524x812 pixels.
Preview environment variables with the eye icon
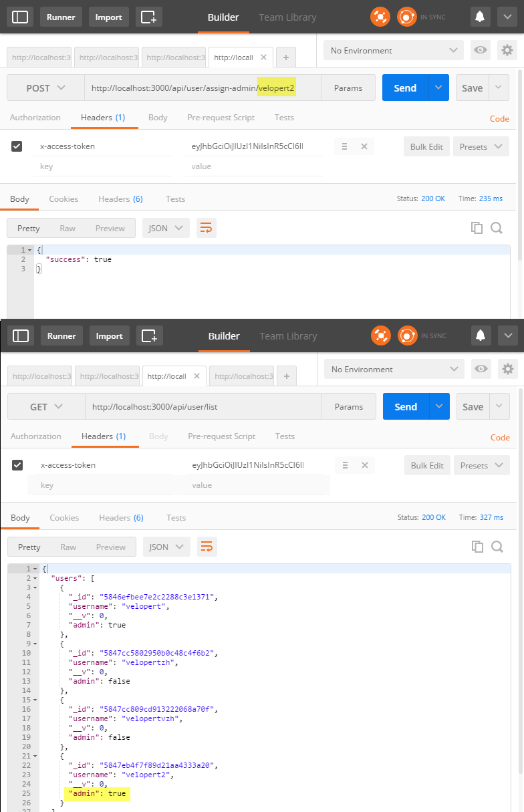(x=480, y=50)
